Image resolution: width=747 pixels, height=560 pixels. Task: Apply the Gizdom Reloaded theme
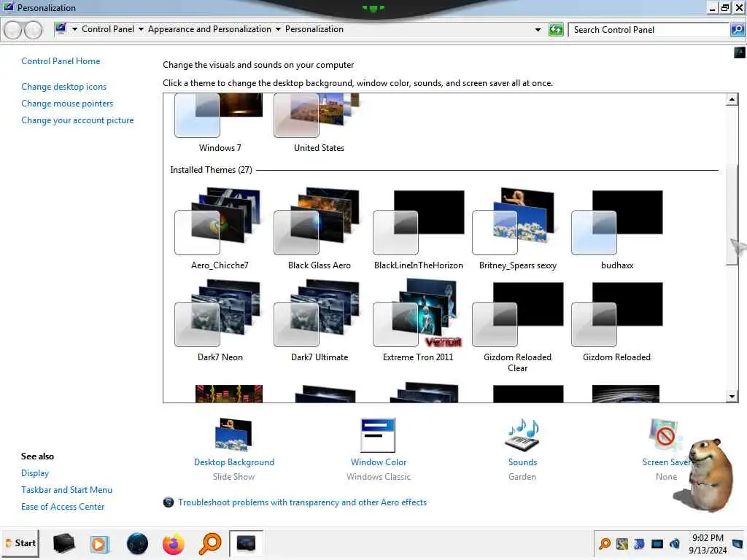point(617,321)
